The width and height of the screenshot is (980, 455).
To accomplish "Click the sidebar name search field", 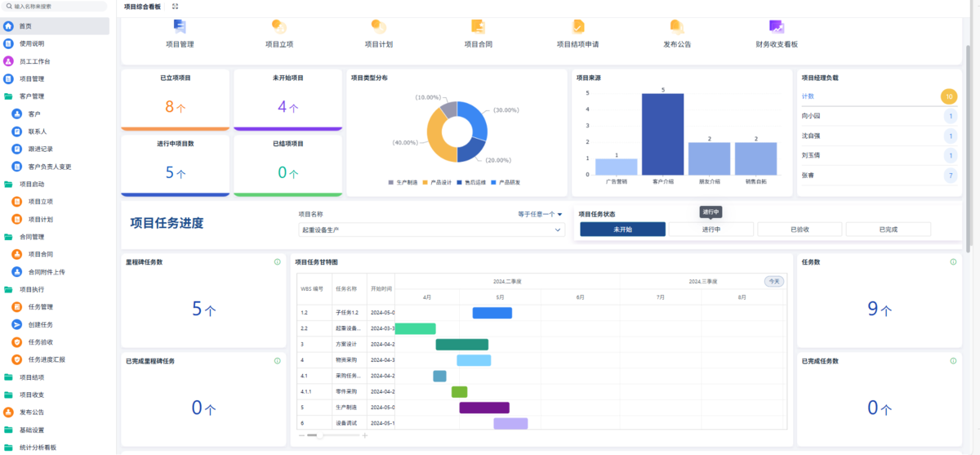I will 57,6.
